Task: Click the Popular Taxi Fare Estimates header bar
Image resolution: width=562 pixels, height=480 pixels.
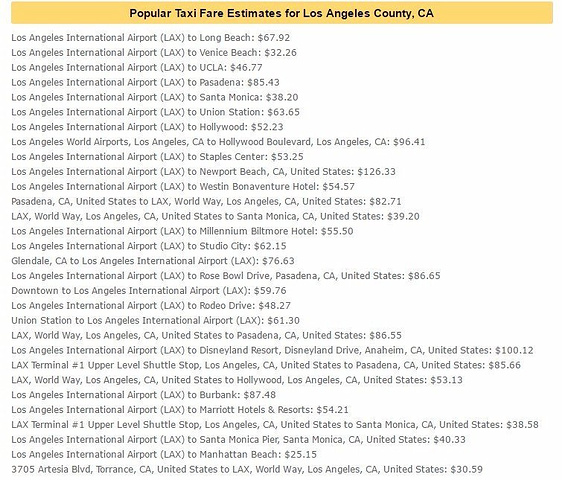Action: click(282, 13)
